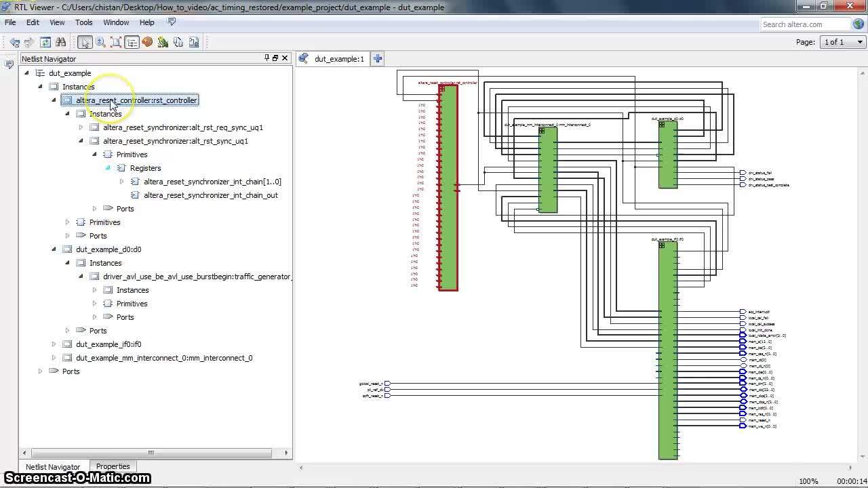The width and height of the screenshot is (868, 488).
Task: Expand the dut_example_if0:if0 tree node
Action: tap(54, 344)
